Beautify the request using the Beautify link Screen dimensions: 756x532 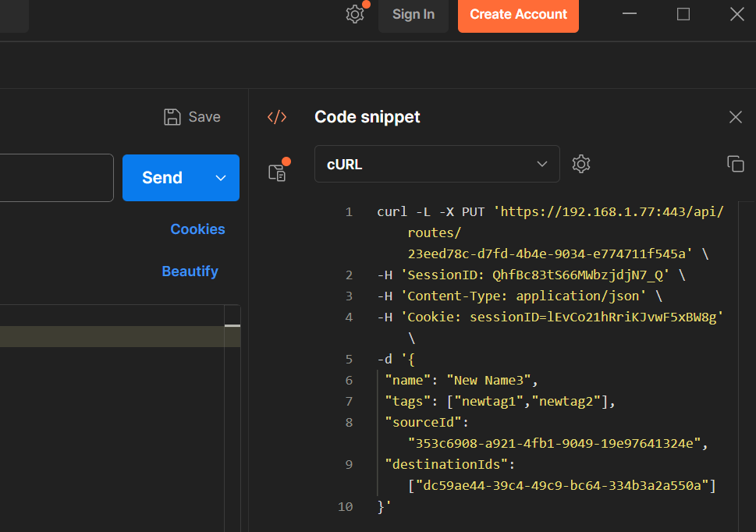click(190, 271)
